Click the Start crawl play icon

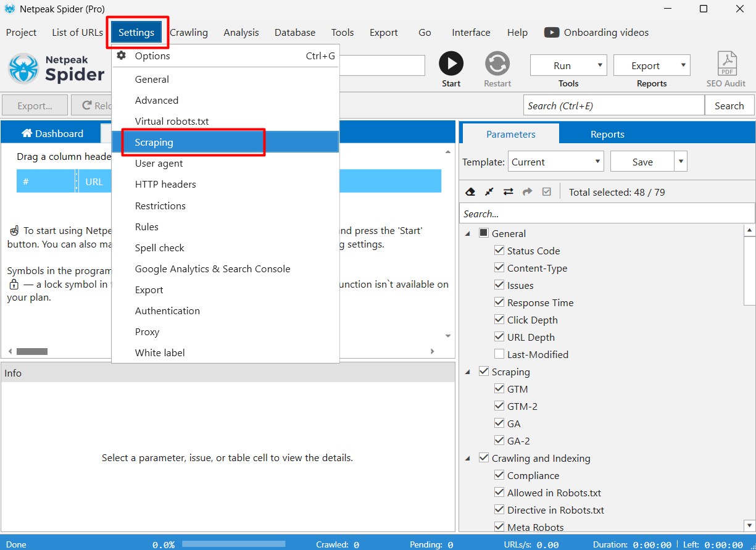point(451,64)
